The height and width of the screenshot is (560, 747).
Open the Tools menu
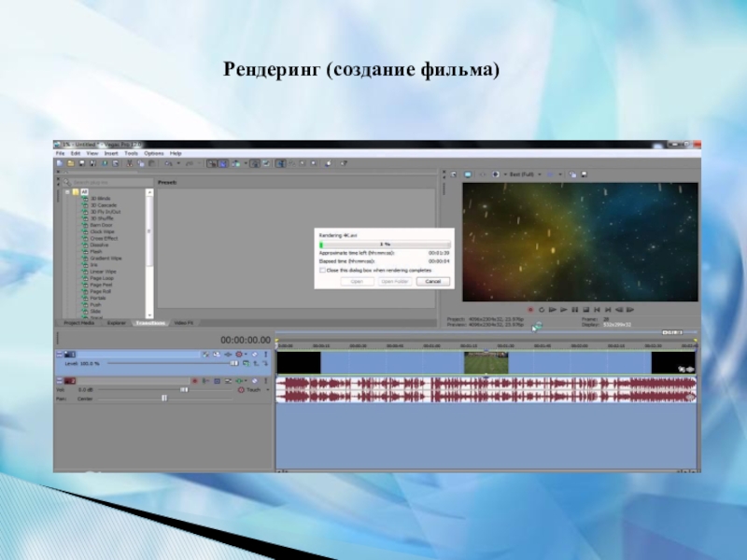131,153
